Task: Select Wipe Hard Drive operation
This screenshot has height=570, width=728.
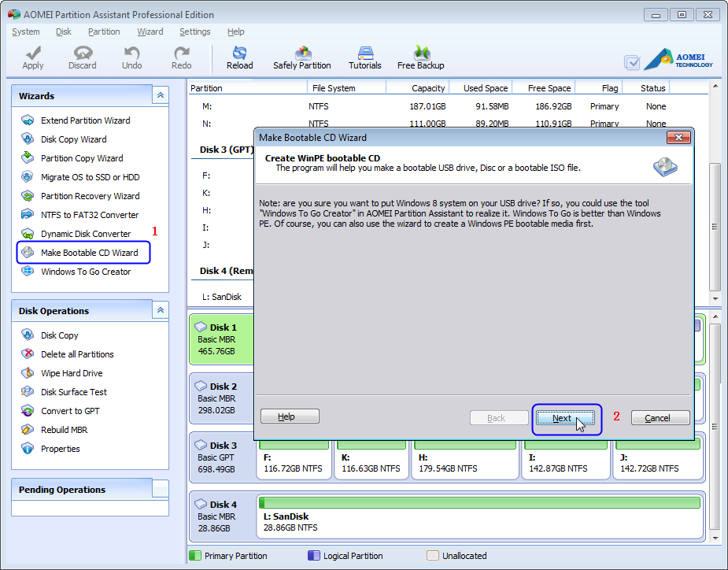Action: (72, 373)
